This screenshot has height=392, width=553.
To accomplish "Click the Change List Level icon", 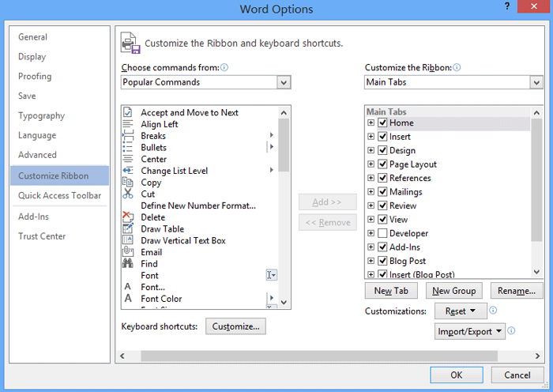I will coord(128,171).
